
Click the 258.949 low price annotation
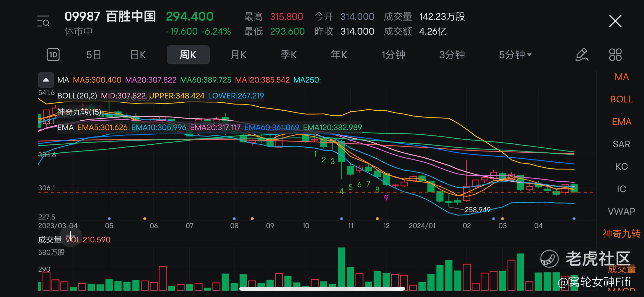[477, 210]
